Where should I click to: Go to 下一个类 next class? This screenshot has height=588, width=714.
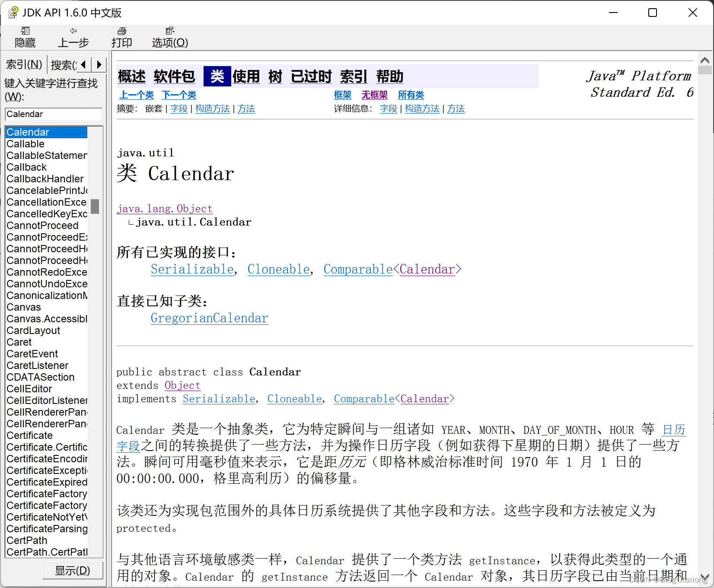pyautogui.click(x=179, y=95)
